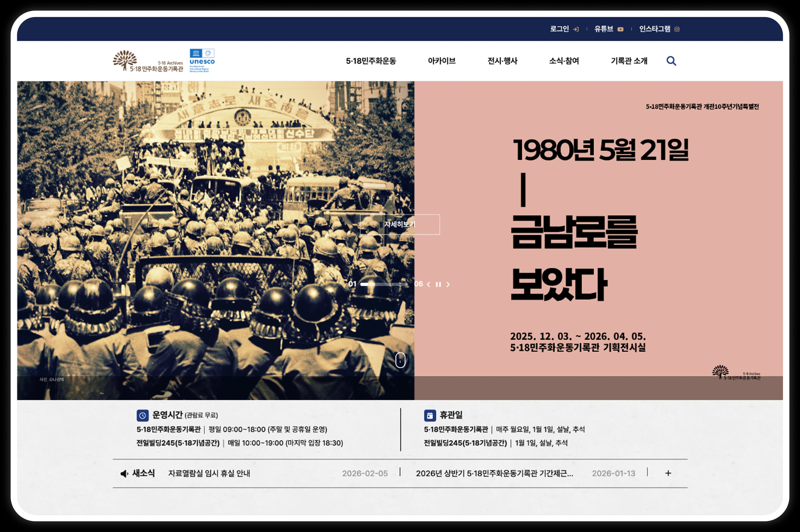Image resolution: width=800 pixels, height=532 pixels.
Task: Go to next slide arrow
Action: click(448, 284)
